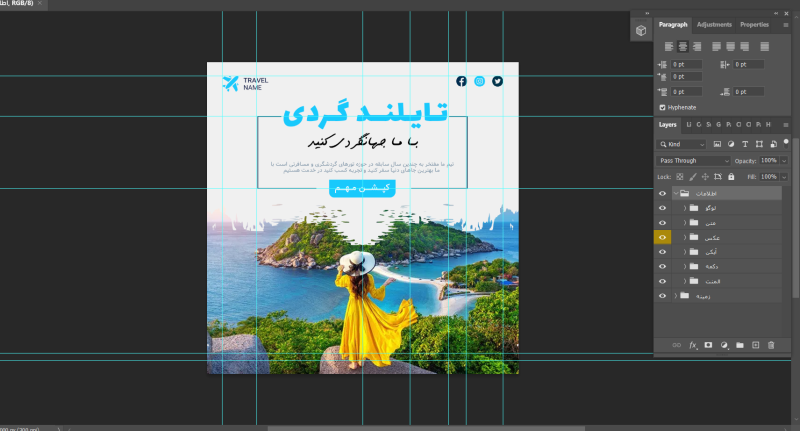This screenshot has width=800, height=431.
Task: Open the Pass Through blend mode dropdown
Action: [693, 161]
